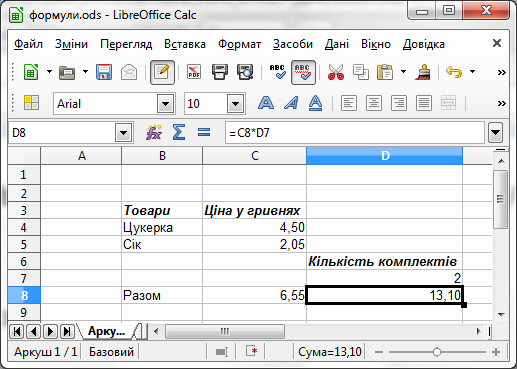
Task: Paste from clipboard icon
Action: click(x=385, y=72)
